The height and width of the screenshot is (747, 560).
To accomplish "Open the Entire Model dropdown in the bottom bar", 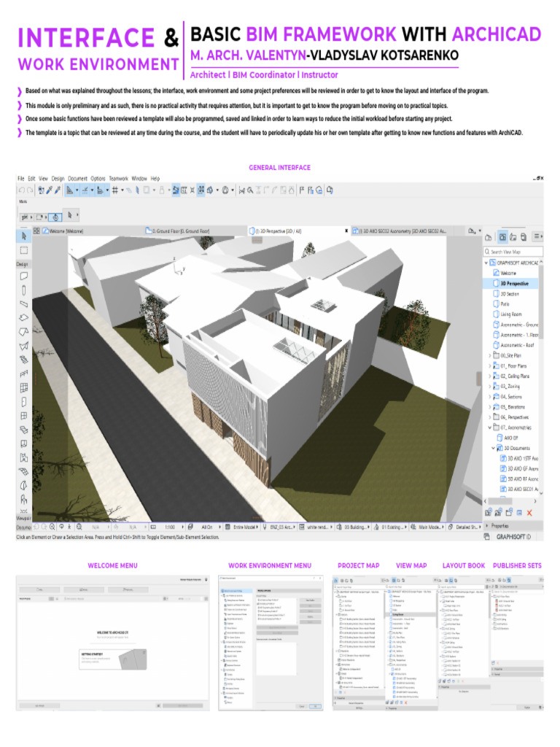I will click(242, 527).
